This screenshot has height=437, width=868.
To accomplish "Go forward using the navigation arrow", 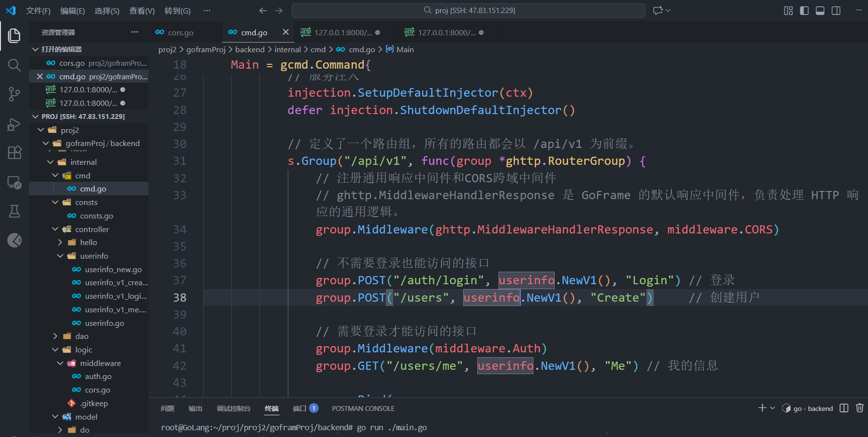I will point(279,11).
